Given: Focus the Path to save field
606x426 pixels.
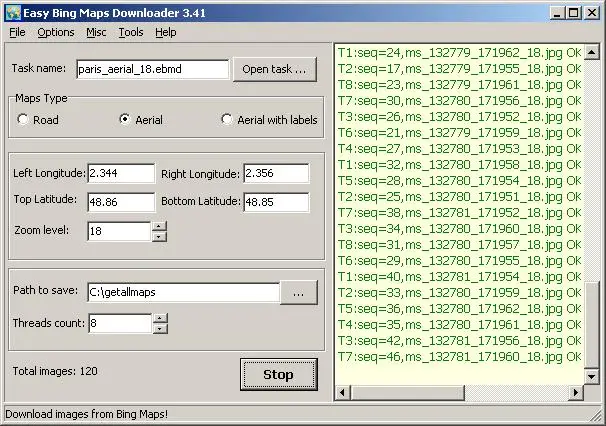Looking at the screenshot, I should 184,292.
